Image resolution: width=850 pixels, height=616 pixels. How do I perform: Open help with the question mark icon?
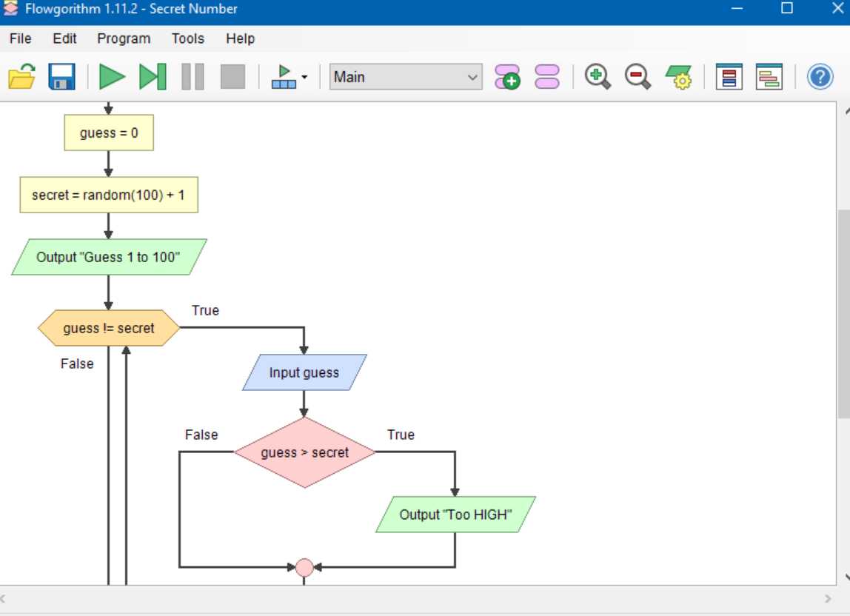[820, 76]
